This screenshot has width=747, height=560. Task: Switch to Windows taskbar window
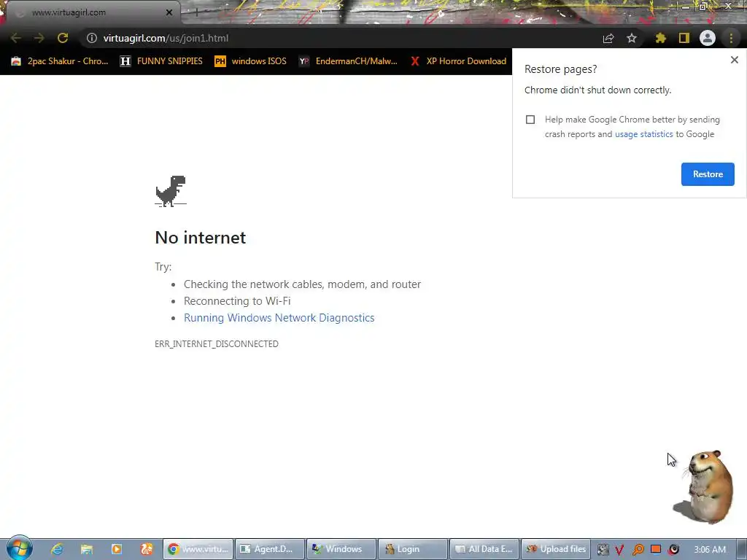pyautogui.click(x=341, y=549)
